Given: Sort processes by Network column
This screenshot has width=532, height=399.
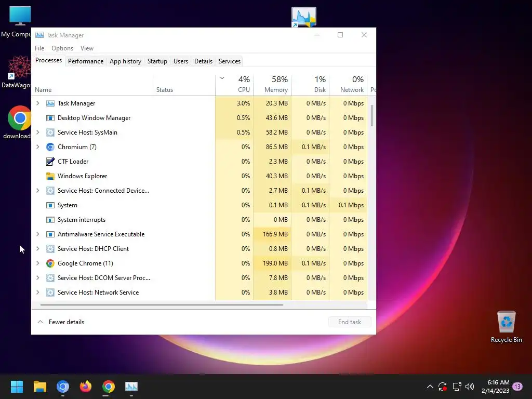Looking at the screenshot, I should click(x=348, y=85).
